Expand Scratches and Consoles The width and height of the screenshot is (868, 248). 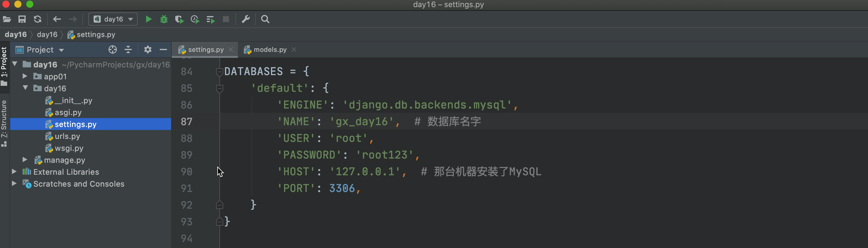pos(14,183)
